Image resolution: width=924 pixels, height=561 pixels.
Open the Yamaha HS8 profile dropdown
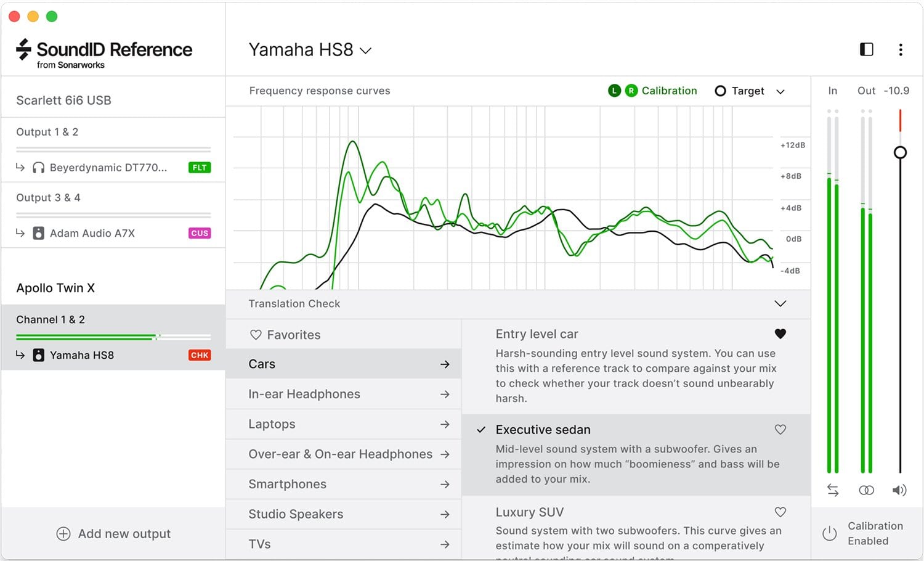tap(310, 50)
